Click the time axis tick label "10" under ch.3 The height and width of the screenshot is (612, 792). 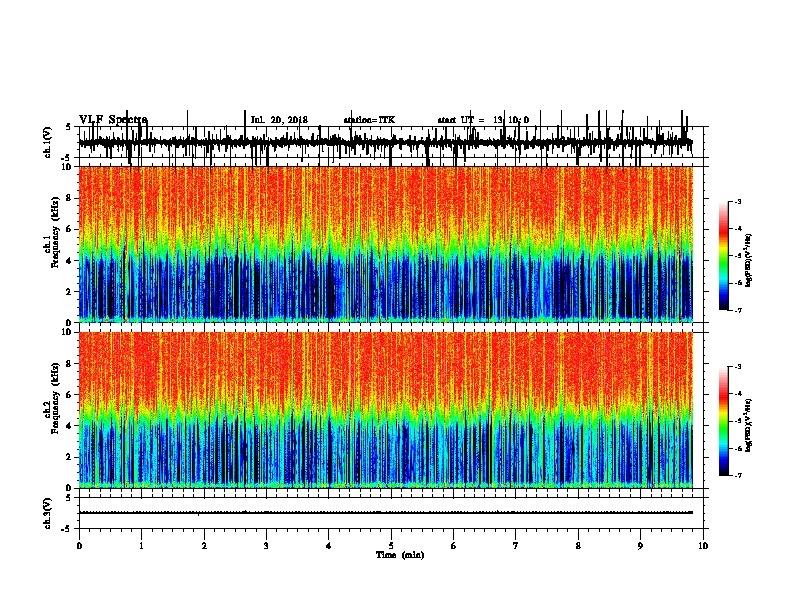click(703, 546)
